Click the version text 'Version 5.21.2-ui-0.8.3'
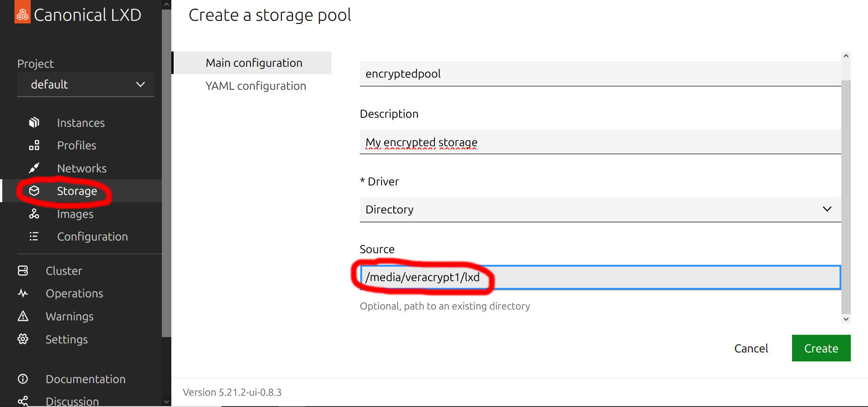Screen dimensions: 868x407 pos(232,392)
